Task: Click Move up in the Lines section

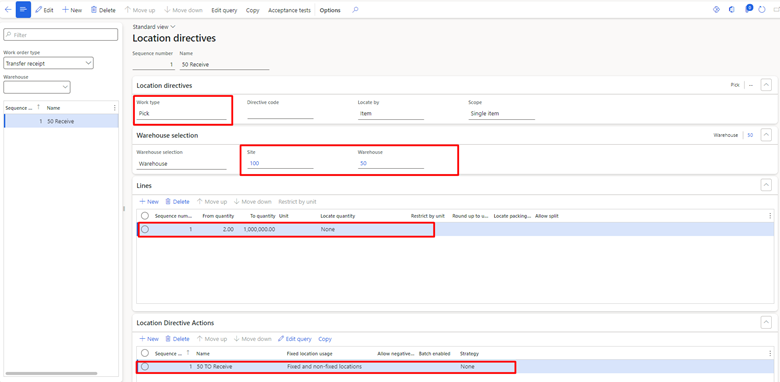Action: pos(212,201)
